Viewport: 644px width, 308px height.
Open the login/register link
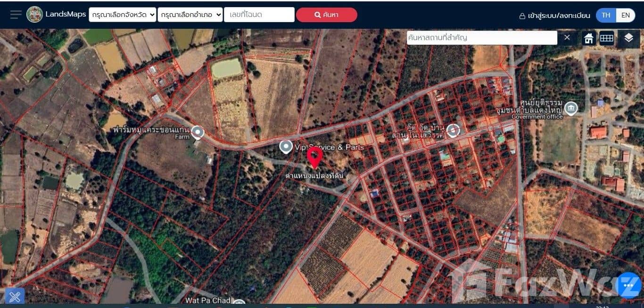[x=555, y=16]
